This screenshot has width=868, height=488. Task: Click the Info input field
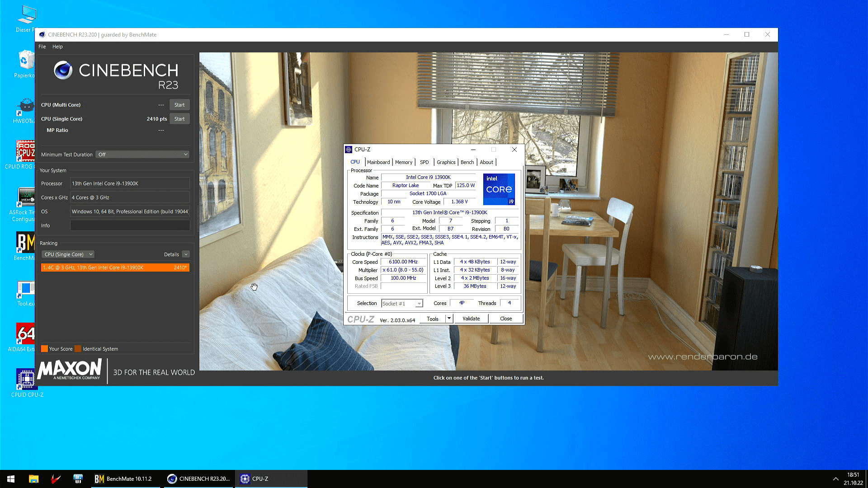(x=130, y=225)
